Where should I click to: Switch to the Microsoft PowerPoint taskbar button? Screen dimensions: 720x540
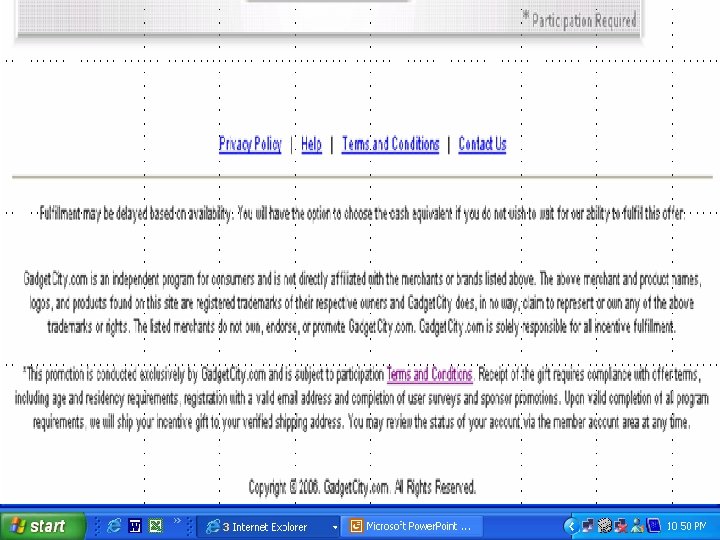pos(413,526)
